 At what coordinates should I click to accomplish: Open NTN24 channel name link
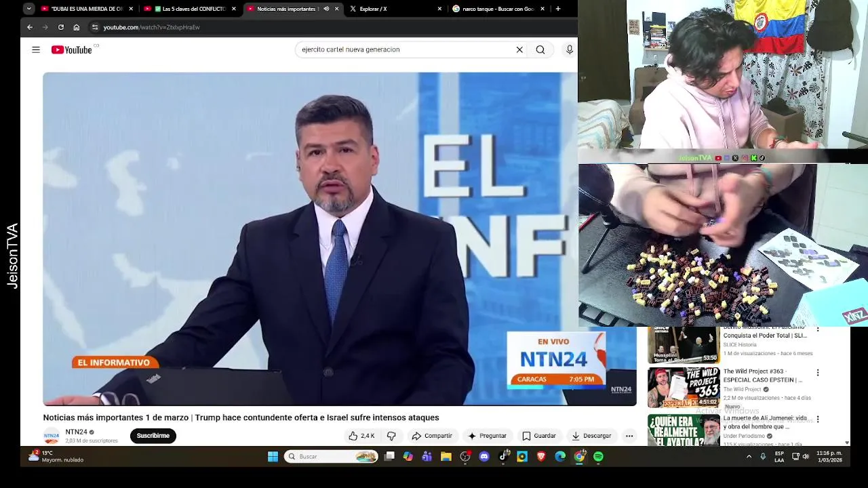76,432
